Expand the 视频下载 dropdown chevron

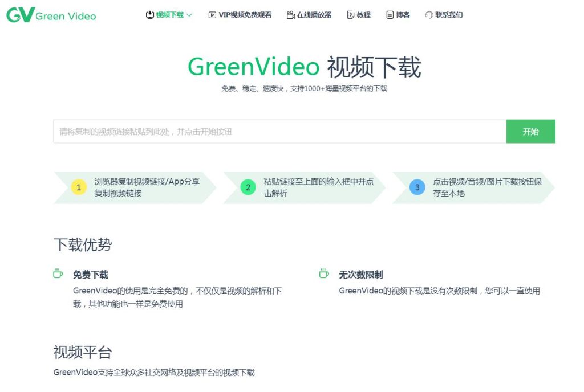[189, 15]
